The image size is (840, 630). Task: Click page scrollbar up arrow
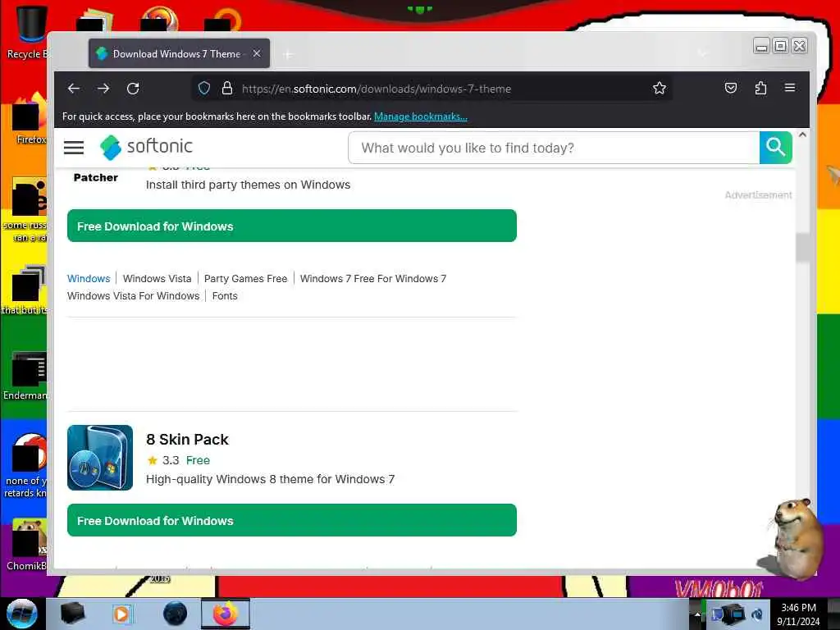(802, 135)
